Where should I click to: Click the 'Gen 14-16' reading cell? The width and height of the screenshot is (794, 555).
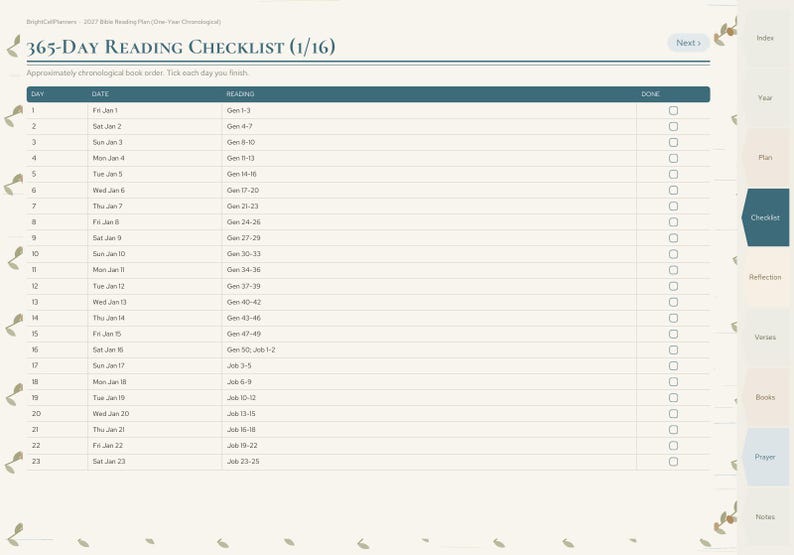click(429, 174)
